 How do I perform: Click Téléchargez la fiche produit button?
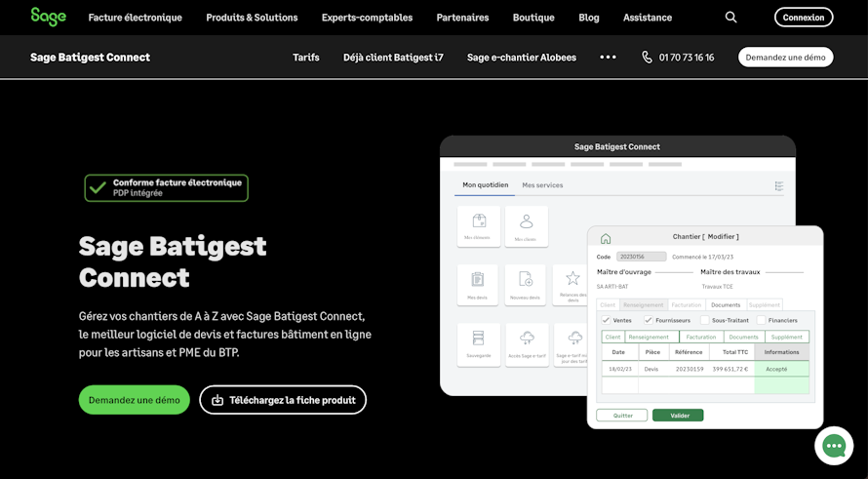[x=283, y=400]
